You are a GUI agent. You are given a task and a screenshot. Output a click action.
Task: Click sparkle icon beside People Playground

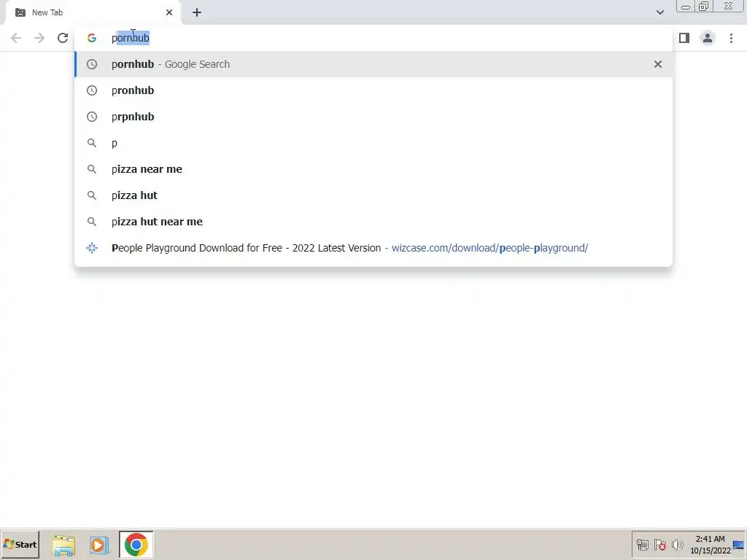[92, 248]
